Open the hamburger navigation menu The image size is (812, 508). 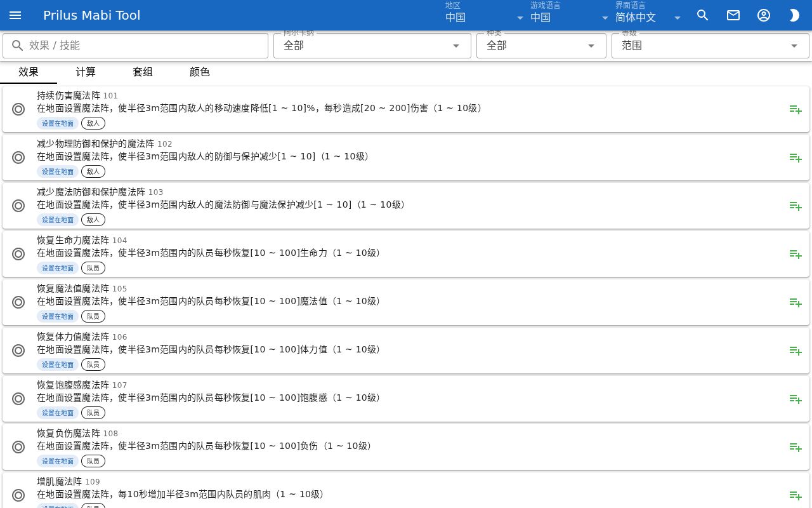[15, 15]
